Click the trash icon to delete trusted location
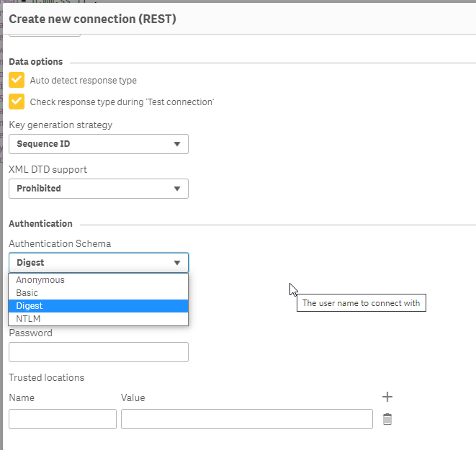Screen dimensions: 476x450 click(387, 419)
